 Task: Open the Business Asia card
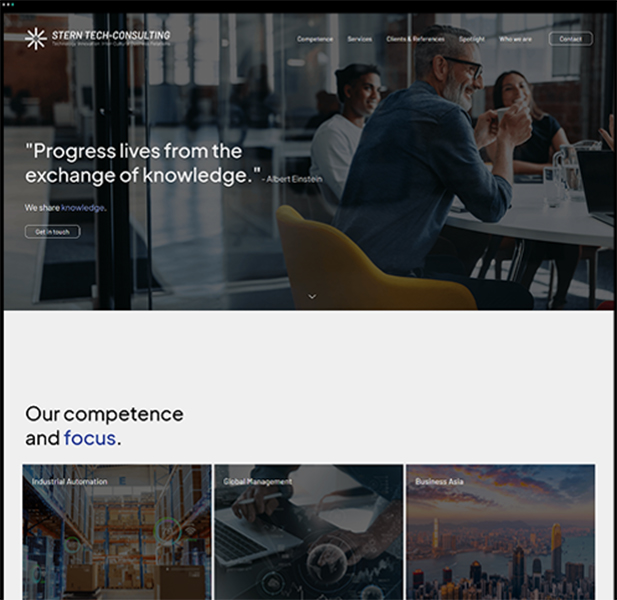coord(501,532)
